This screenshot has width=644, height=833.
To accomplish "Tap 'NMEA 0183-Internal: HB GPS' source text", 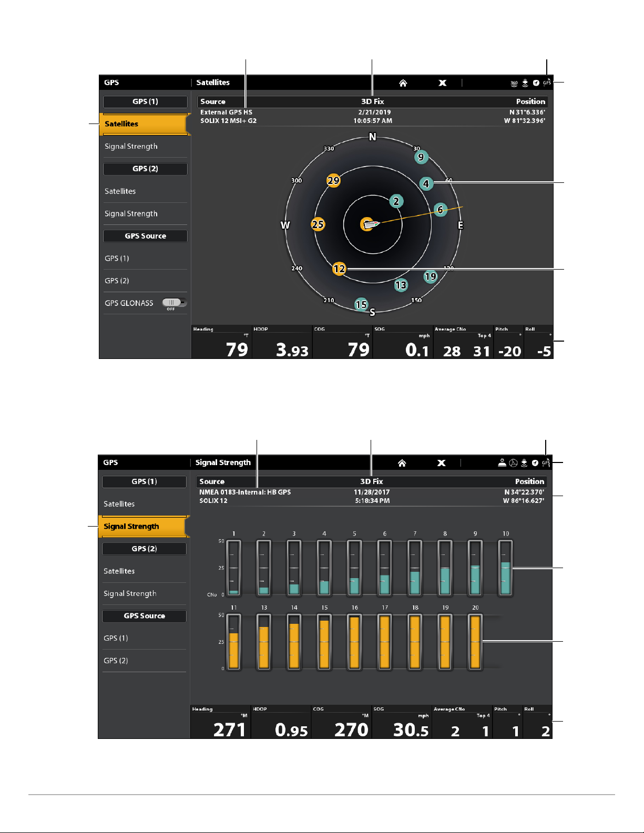I will 245,492.
